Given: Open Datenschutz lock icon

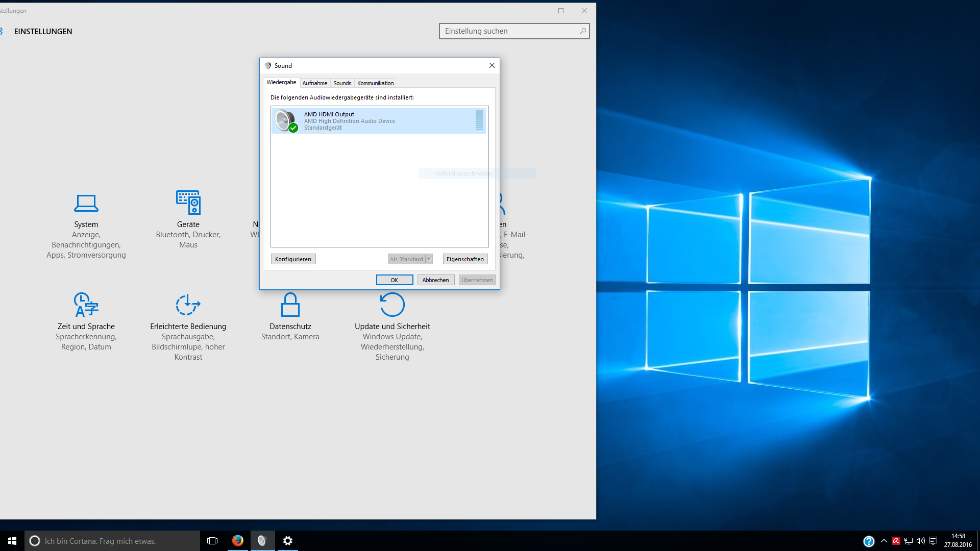Looking at the screenshot, I should click(x=290, y=305).
